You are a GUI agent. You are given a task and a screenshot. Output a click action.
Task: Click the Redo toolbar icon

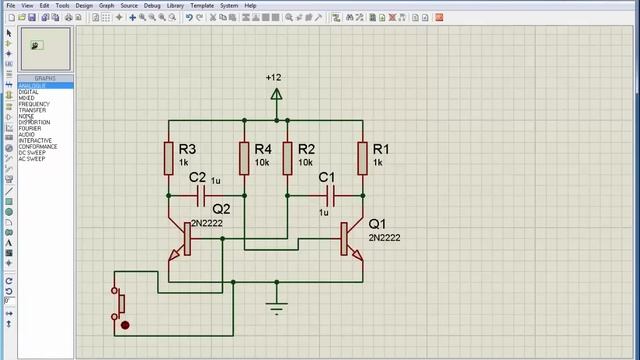pos(199,18)
